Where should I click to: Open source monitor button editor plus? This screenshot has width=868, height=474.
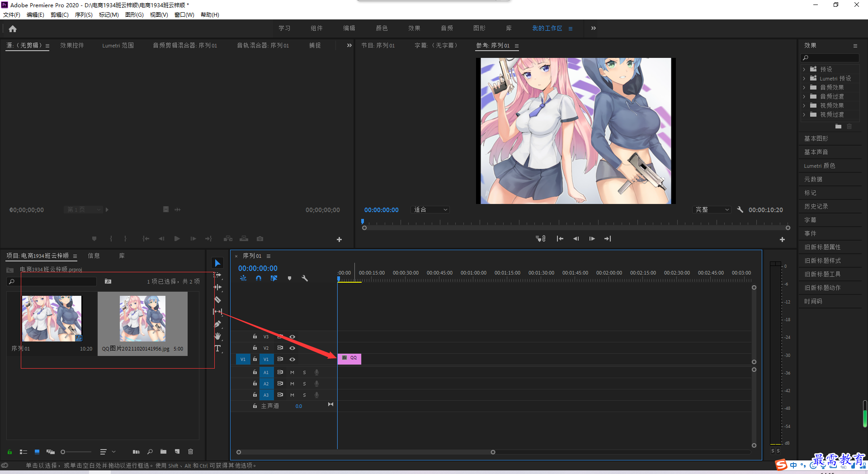coord(339,239)
